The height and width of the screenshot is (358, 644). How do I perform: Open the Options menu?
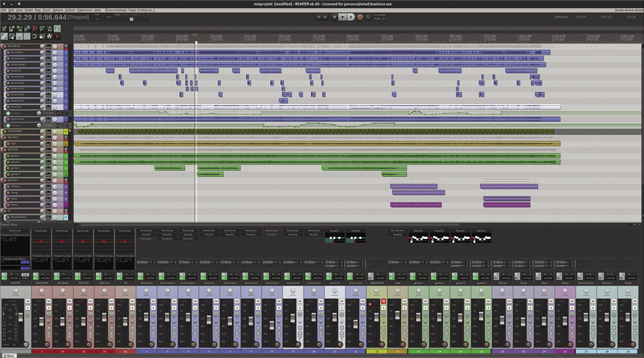pos(58,10)
